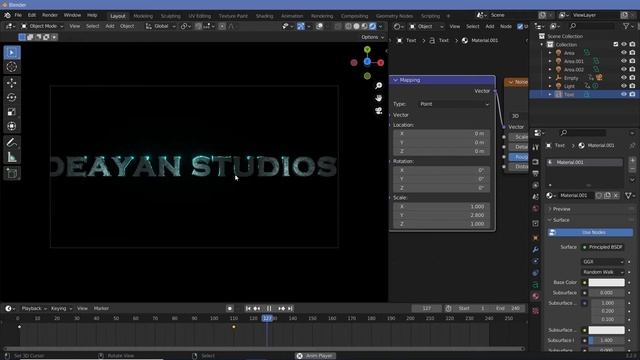Viewport: 640px width, 360px height.
Task: Collapse the Surface panel
Action: (x=561, y=220)
